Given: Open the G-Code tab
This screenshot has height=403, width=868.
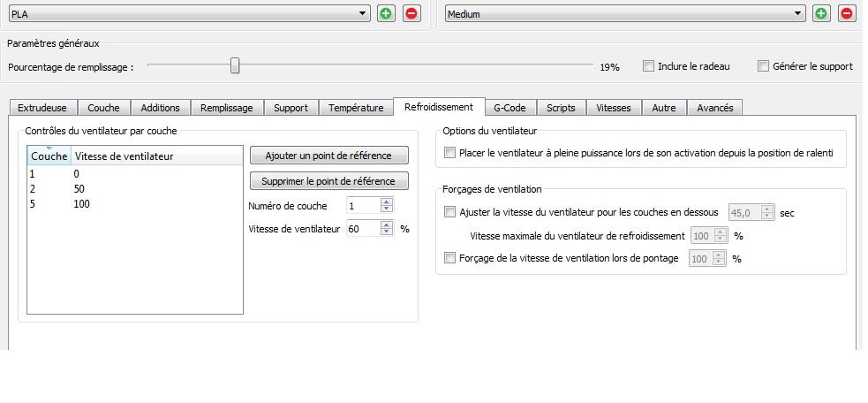Looking at the screenshot, I should 509,108.
